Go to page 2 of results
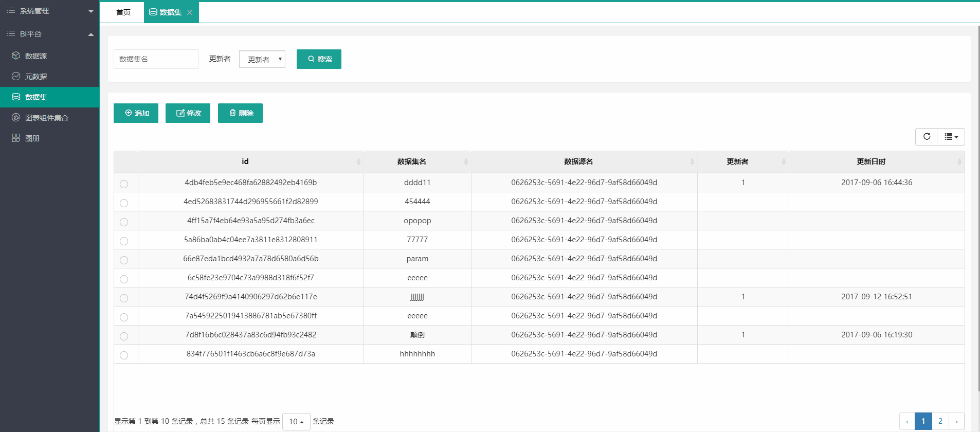The image size is (980, 432). 940,421
